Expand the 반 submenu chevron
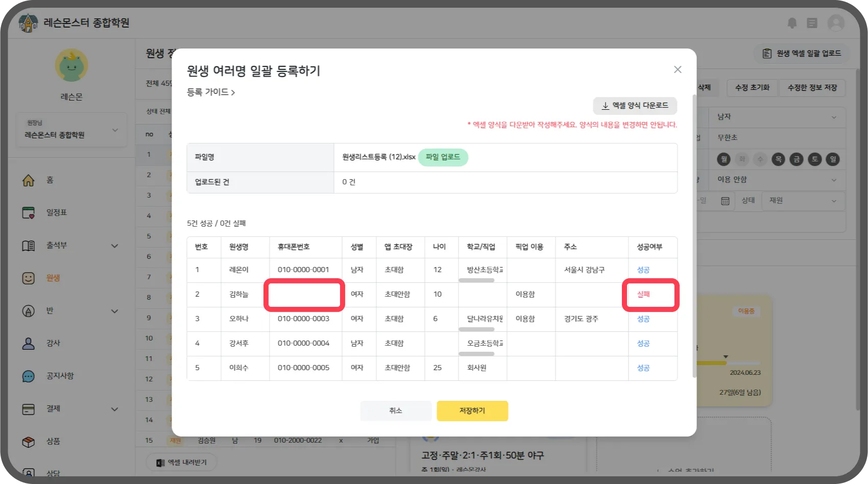868x484 pixels. point(115,311)
